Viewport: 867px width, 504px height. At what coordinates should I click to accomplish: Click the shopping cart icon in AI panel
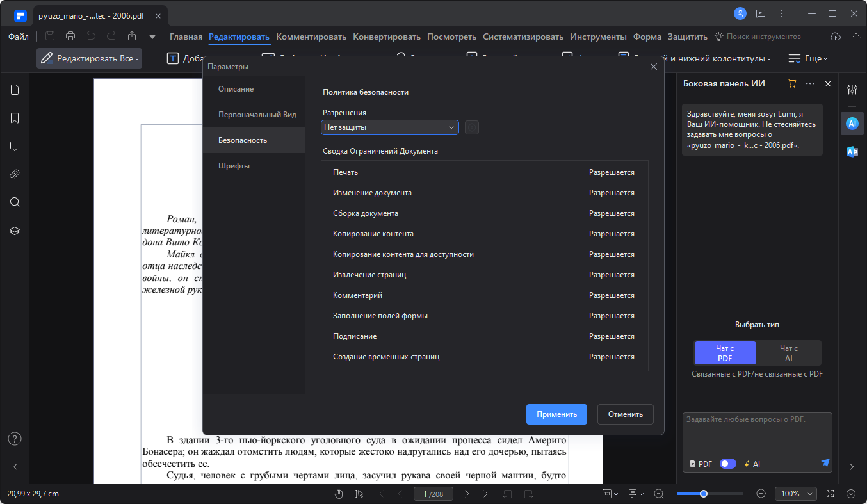(792, 83)
